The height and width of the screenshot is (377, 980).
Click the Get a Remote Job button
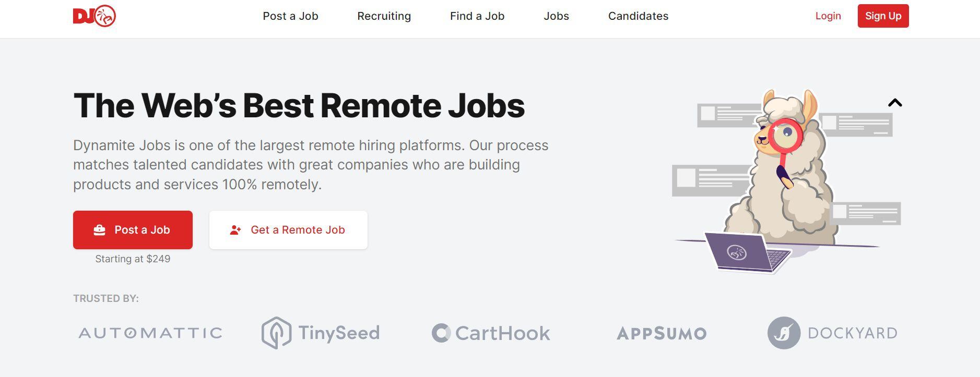tap(288, 230)
